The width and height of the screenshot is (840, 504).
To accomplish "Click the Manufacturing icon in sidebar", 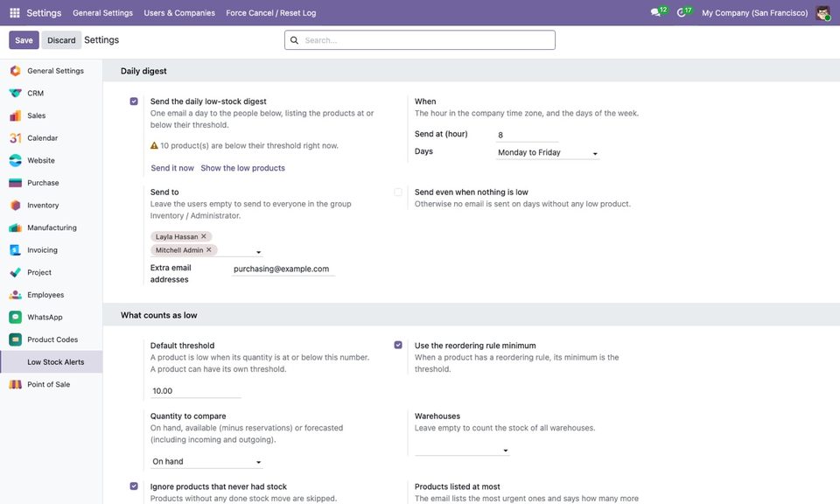I will [x=16, y=227].
